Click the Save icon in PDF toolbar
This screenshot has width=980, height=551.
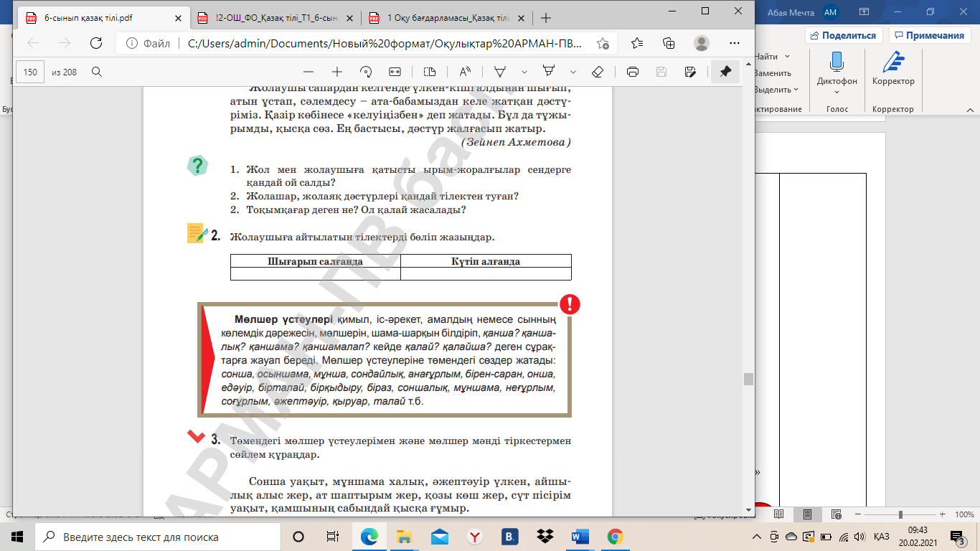click(661, 72)
